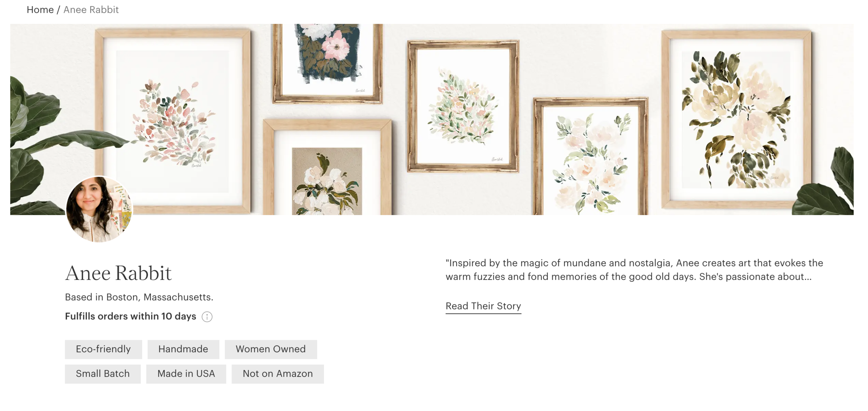Select the Handmade tag
Screen dimensions: 868x411
tap(183, 349)
